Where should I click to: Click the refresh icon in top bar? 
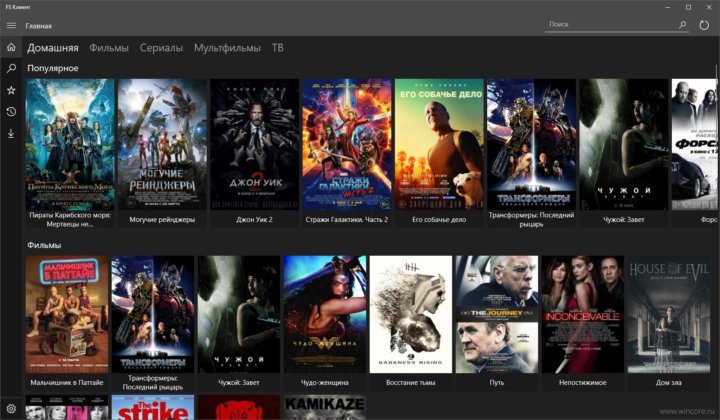click(x=703, y=25)
